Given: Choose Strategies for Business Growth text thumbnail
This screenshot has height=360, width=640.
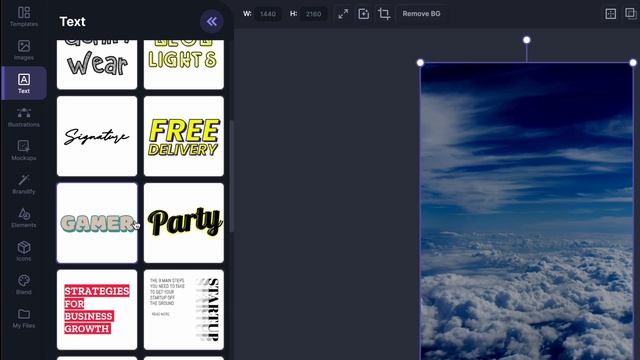Looking at the screenshot, I should click(97, 310).
